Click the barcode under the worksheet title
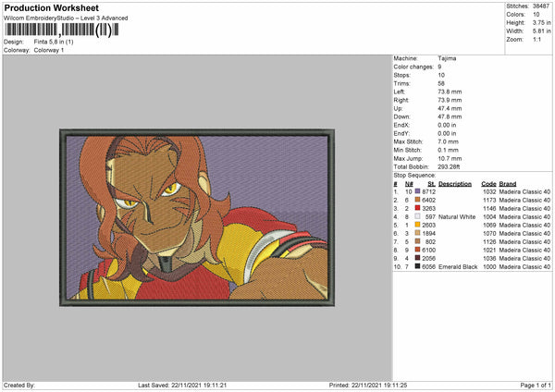 [x=61, y=30]
